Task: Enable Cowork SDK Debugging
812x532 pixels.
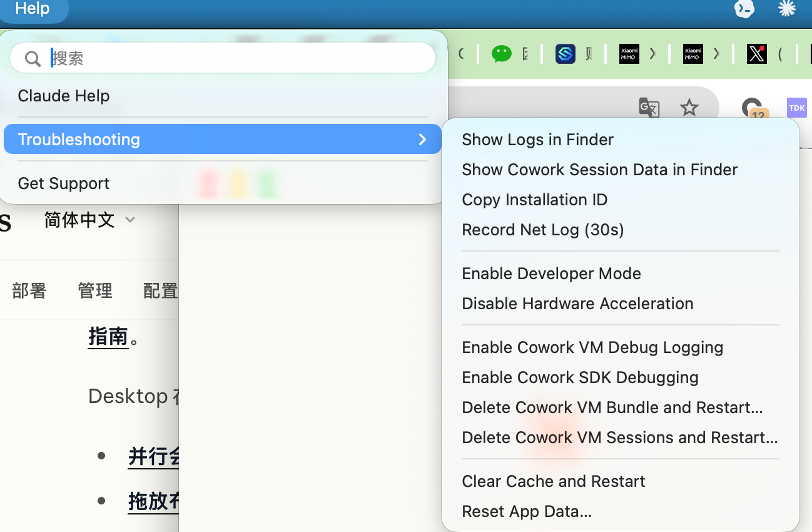Action: tap(620, 377)
